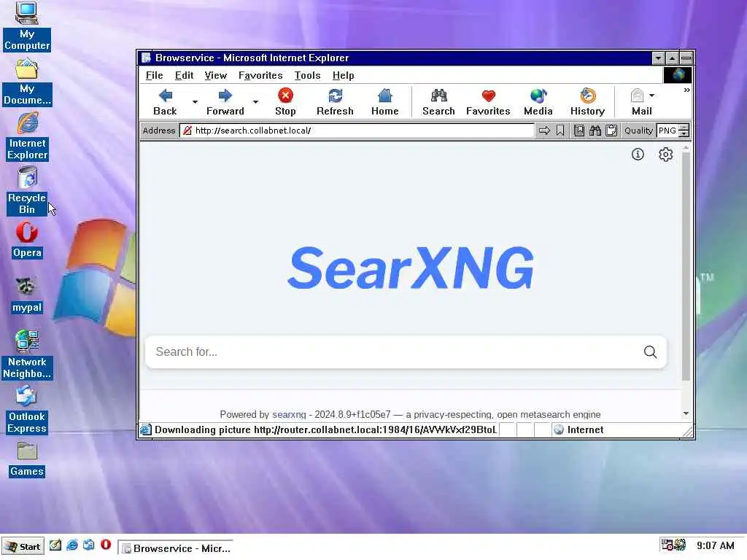
Task: Open the File menu
Action: click(154, 75)
